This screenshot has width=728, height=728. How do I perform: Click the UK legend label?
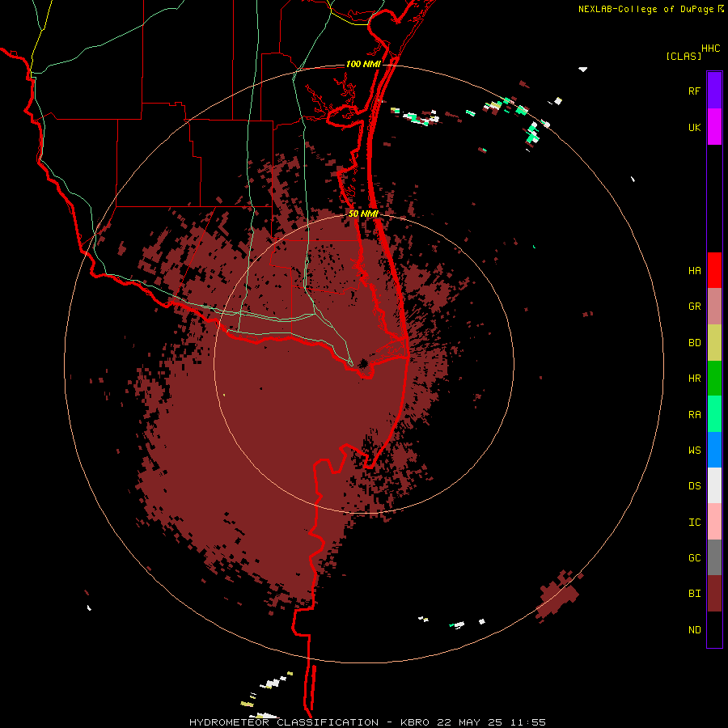[x=694, y=128]
